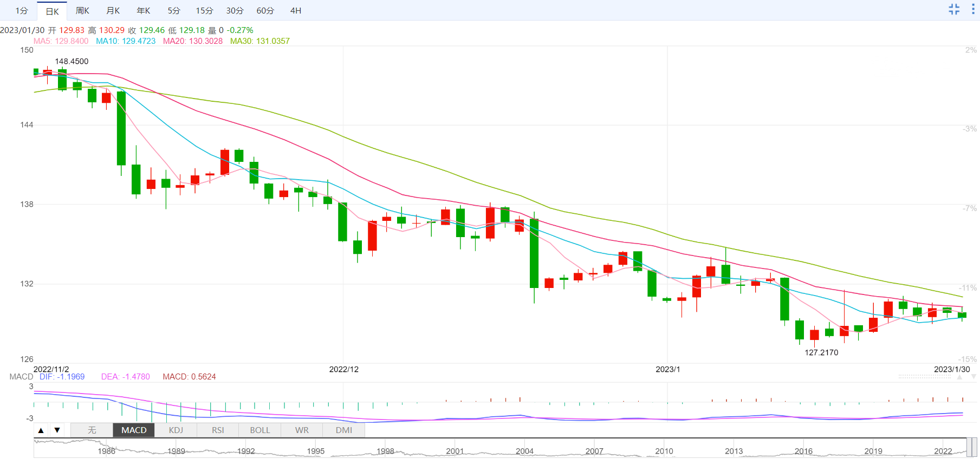Image resolution: width=980 pixels, height=465 pixels.
Task: Enable the BOLL indicator
Action: 260,430
